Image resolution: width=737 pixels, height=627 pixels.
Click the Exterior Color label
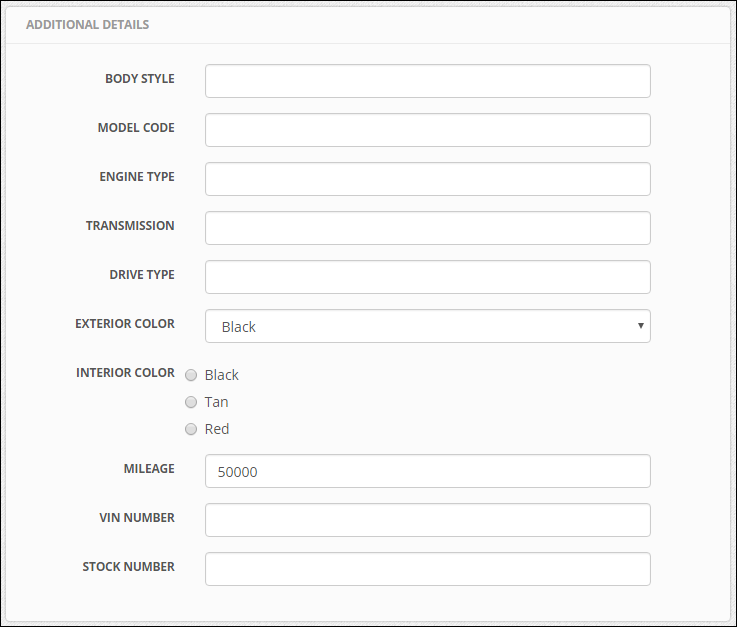[x=125, y=323]
